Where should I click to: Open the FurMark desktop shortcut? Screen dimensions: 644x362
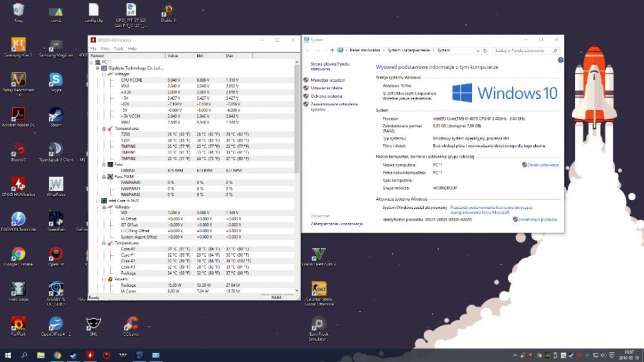coord(18,327)
